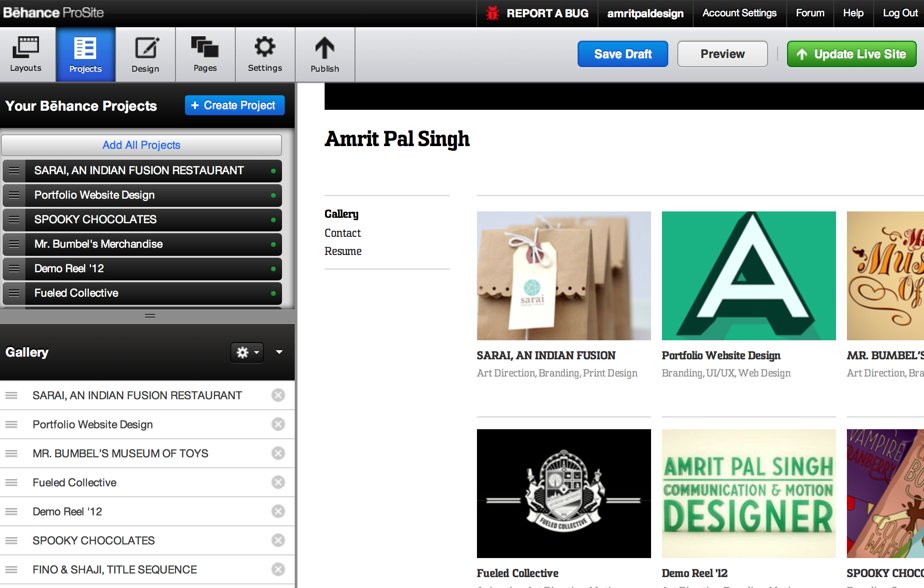Screen dimensions: 924x588
Task: Remove SPOOKY CHOCOLATES from Gallery list
Action: coord(278,540)
